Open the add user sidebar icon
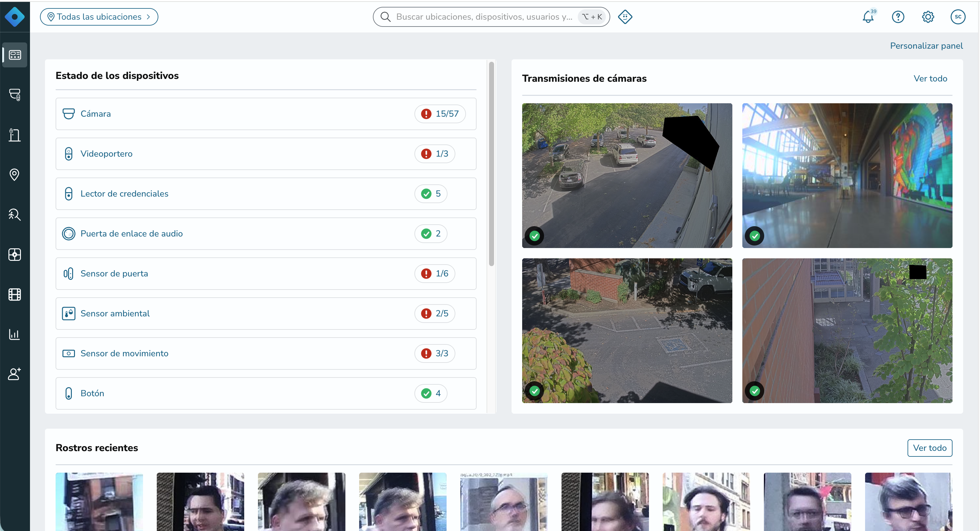The height and width of the screenshot is (531, 980). pyautogui.click(x=15, y=374)
